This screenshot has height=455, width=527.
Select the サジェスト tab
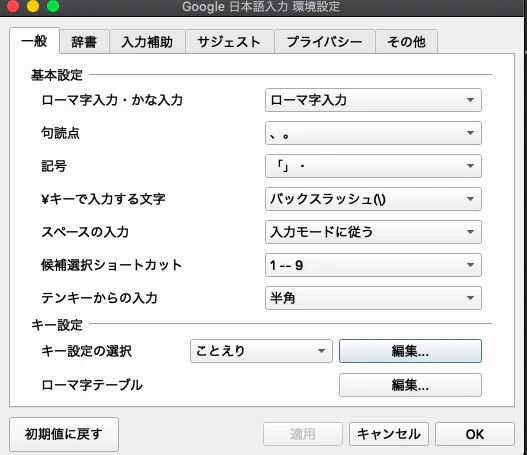(x=230, y=42)
